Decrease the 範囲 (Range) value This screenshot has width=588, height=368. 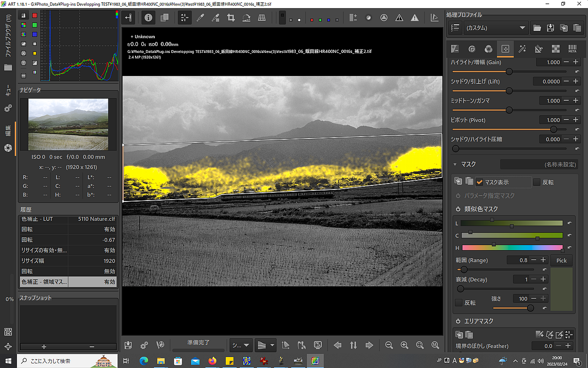coord(533,260)
